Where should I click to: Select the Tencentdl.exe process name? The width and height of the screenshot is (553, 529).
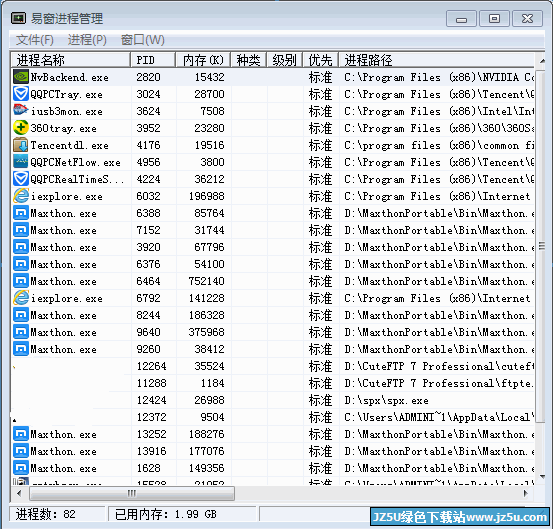pyautogui.click(x=69, y=145)
